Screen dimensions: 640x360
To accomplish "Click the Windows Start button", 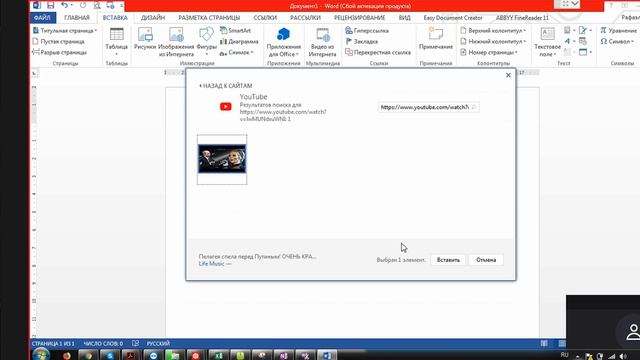I will click(x=41, y=354).
